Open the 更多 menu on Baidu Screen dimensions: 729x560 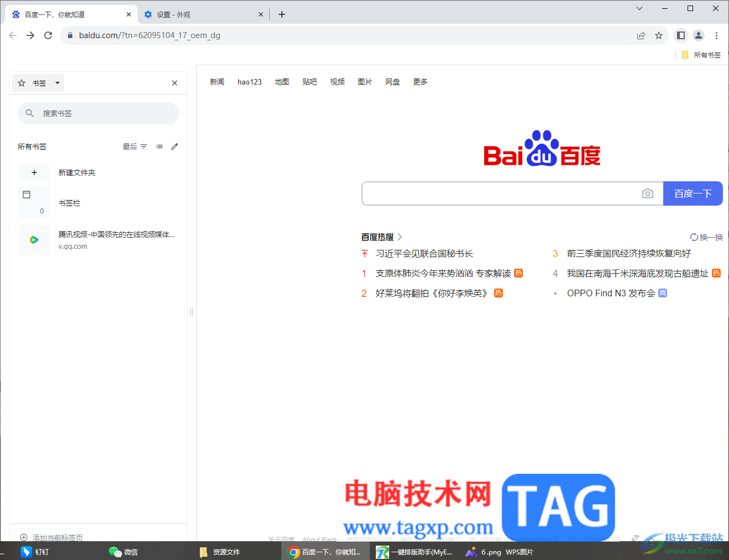click(x=420, y=82)
